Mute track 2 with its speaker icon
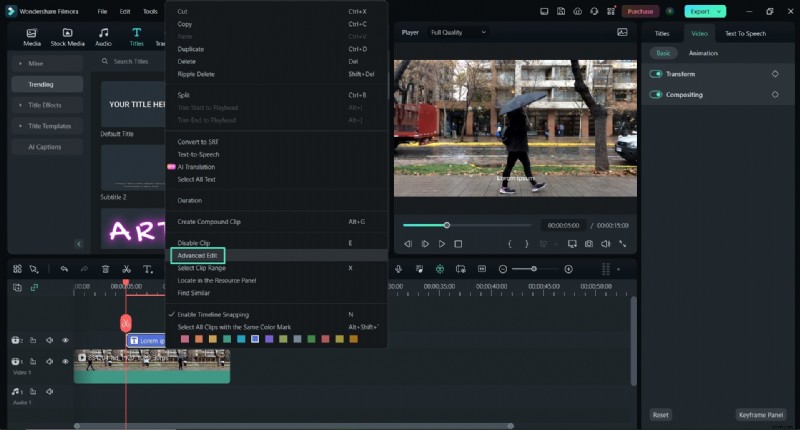The height and width of the screenshot is (430, 800). tap(49, 340)
